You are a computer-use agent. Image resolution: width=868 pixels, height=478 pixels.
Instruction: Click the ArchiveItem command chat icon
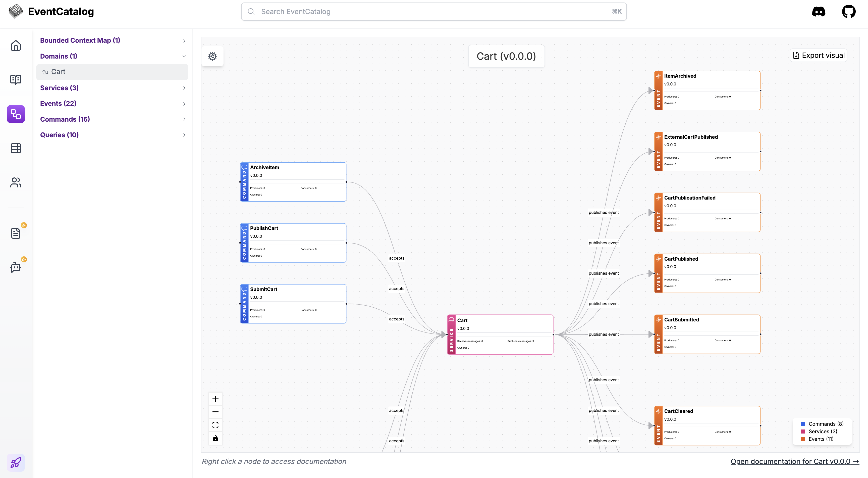244,167
